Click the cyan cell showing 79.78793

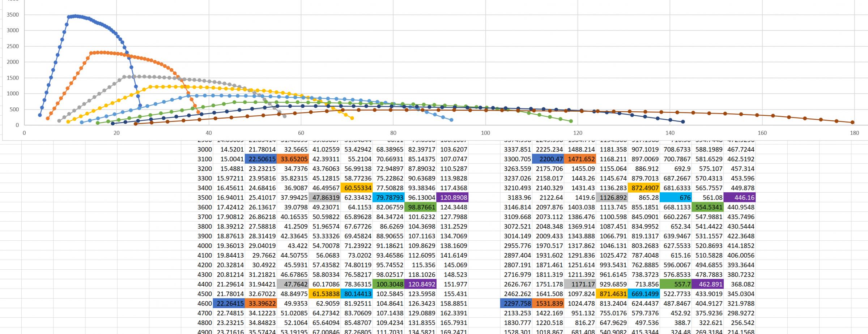388,198
